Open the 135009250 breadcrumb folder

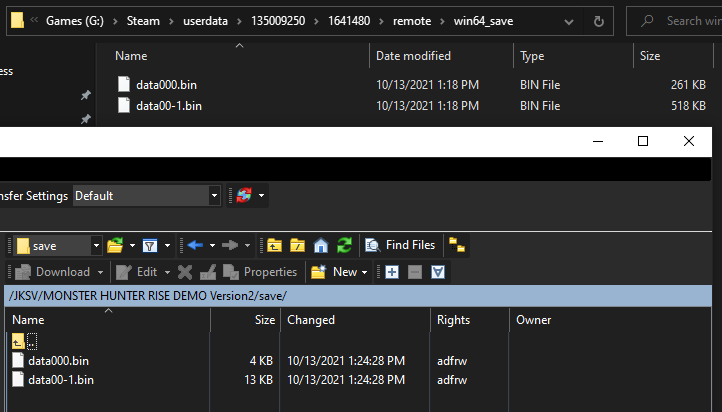tap(278, 21)
